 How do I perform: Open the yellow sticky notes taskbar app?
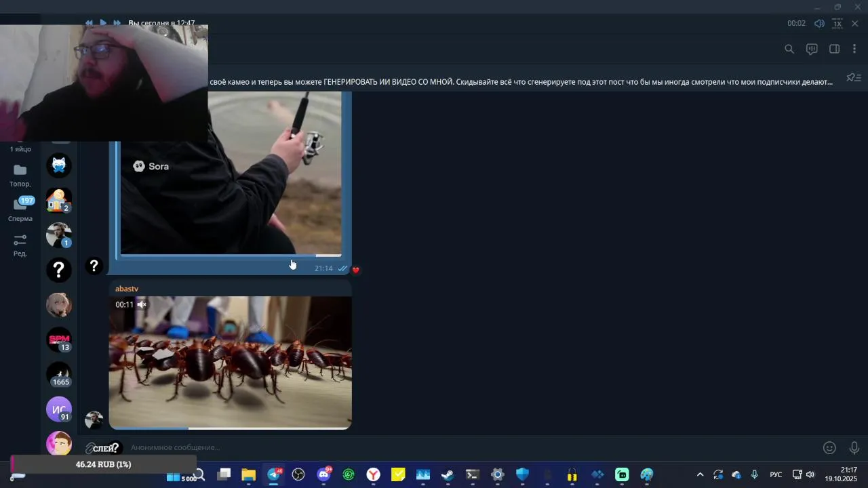coord(398,474)
